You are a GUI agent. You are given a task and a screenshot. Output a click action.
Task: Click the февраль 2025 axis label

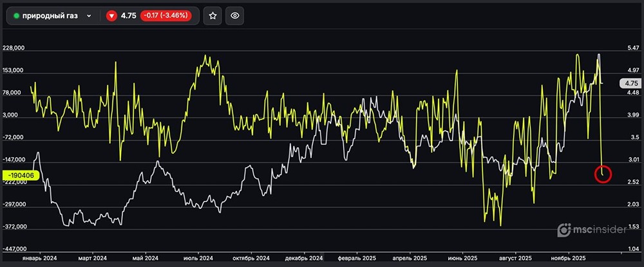click(357, 259)
